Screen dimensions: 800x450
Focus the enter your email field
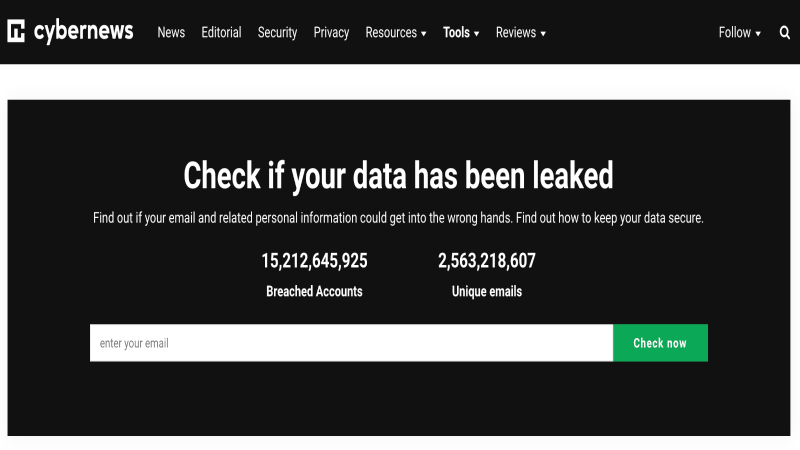[x=351, y=343]
